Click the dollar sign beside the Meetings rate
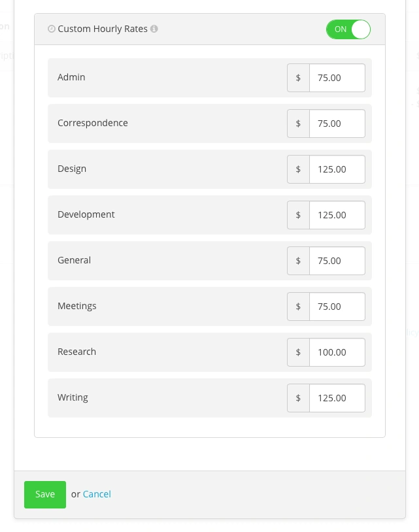The image size is (419, 532). [298, 306]
